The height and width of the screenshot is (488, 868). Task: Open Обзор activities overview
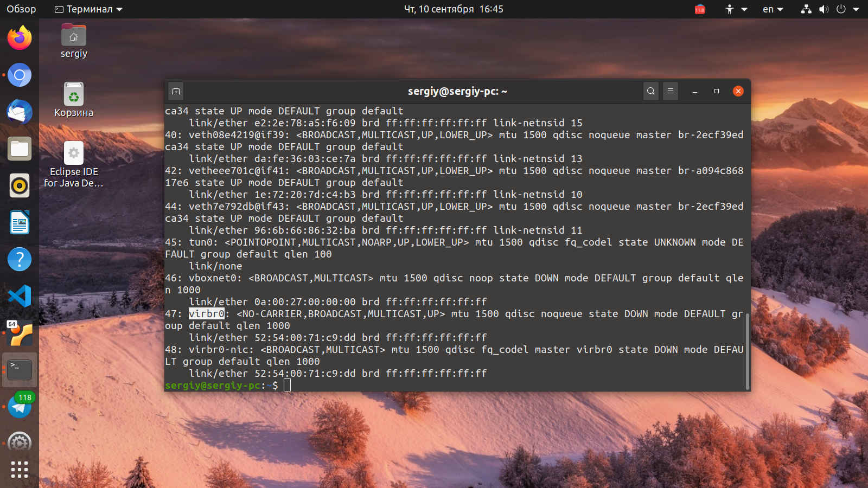tap(21, 9)
